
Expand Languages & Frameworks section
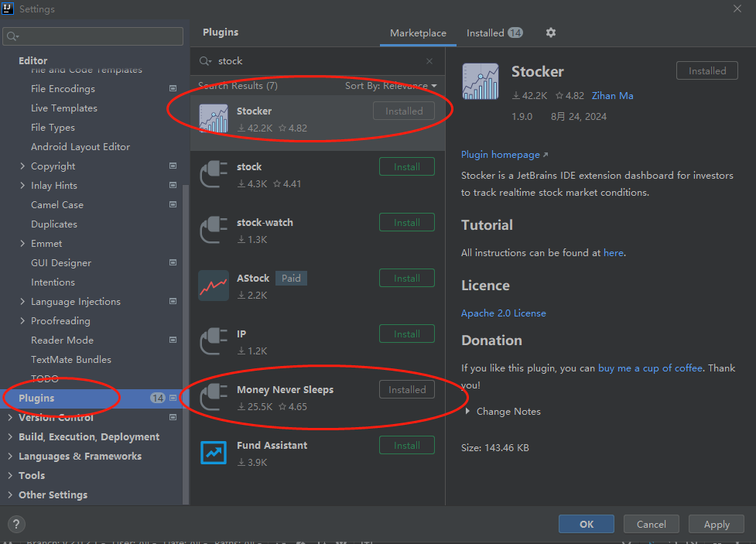10,456
